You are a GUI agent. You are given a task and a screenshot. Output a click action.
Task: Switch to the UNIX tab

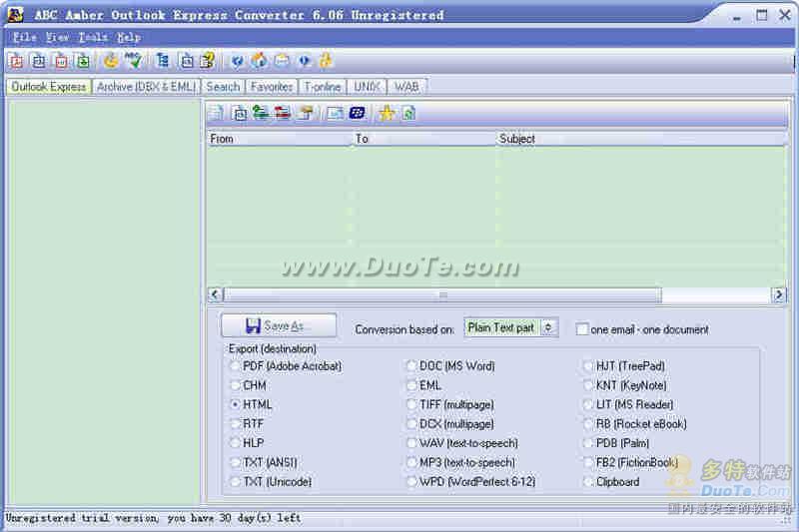pyautogui.click(x=367, y=87)
